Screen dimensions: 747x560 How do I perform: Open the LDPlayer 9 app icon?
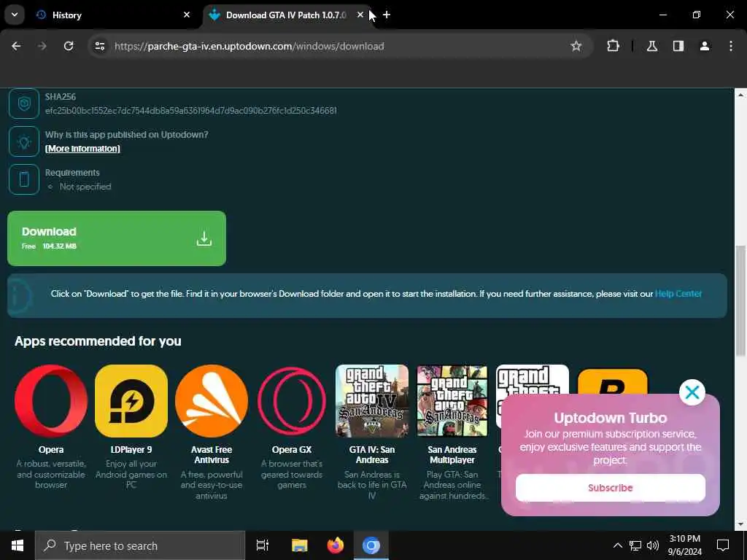(131, 401)
